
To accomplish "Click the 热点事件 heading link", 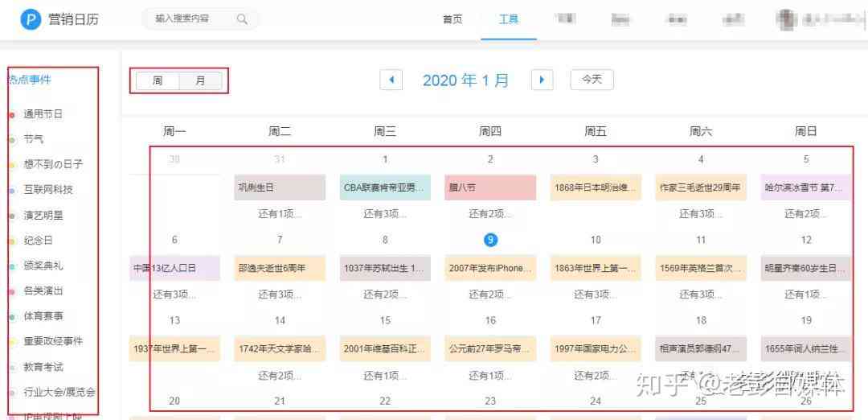I will (30, 79).
